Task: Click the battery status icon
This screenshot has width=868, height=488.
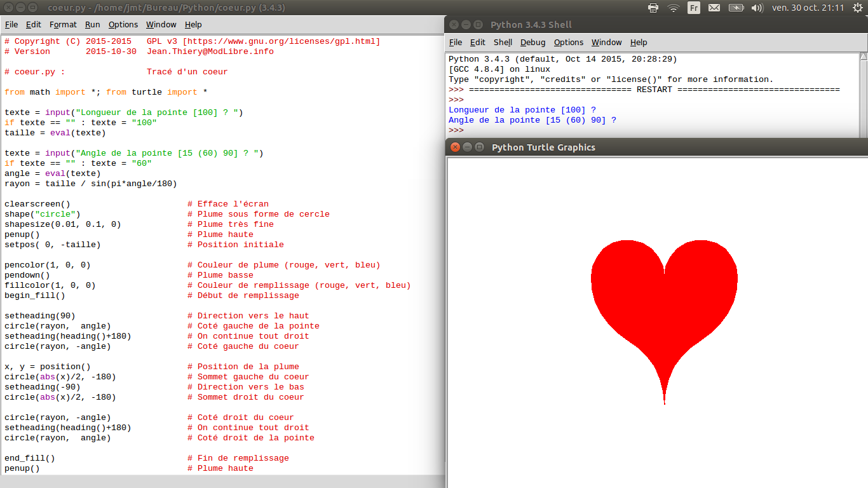Action: click(x=736, y=8)
